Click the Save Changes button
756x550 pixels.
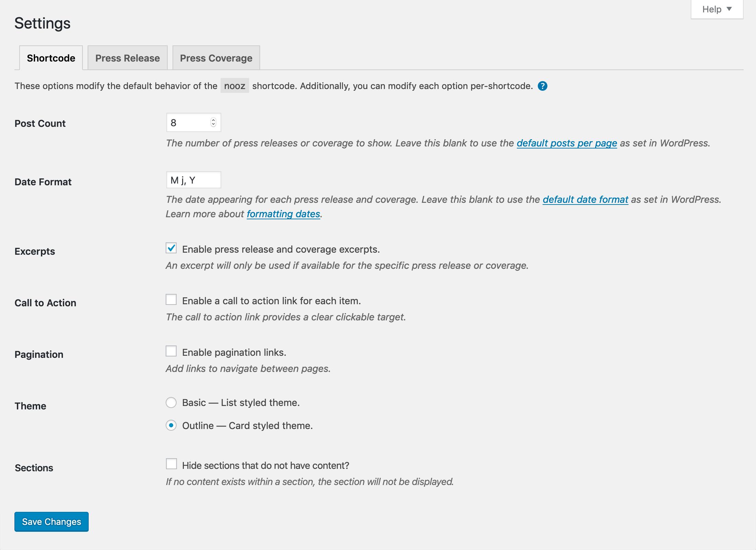[52, 522]
